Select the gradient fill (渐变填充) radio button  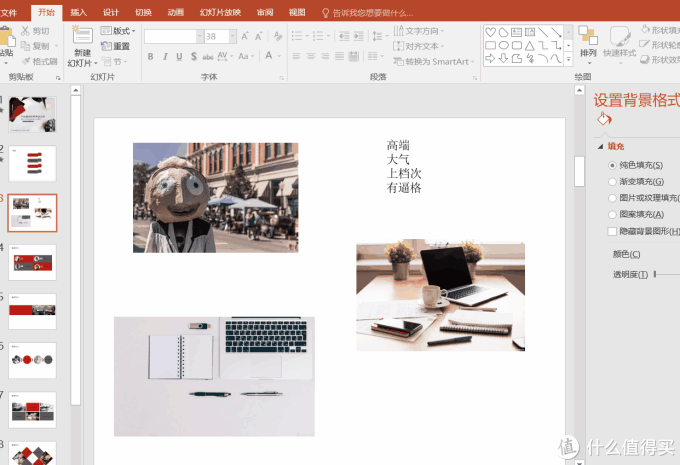pyautogui.click(x=612, y=182)
